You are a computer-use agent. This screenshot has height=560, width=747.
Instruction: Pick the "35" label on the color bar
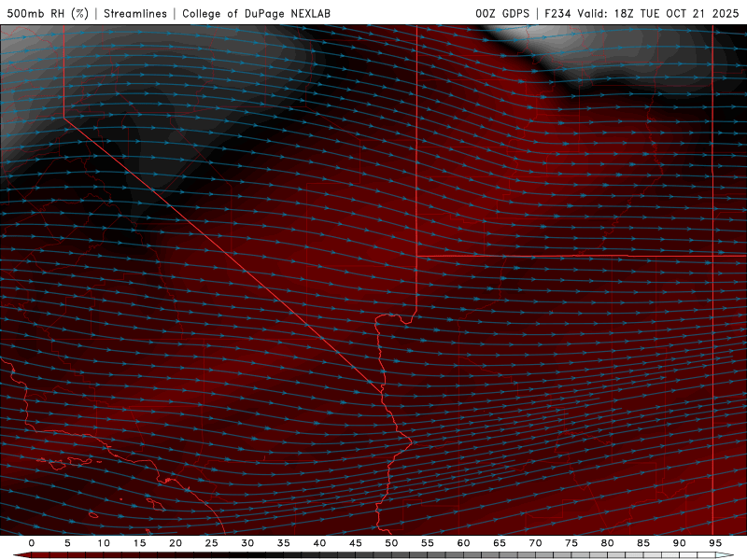tap(284, 543)
